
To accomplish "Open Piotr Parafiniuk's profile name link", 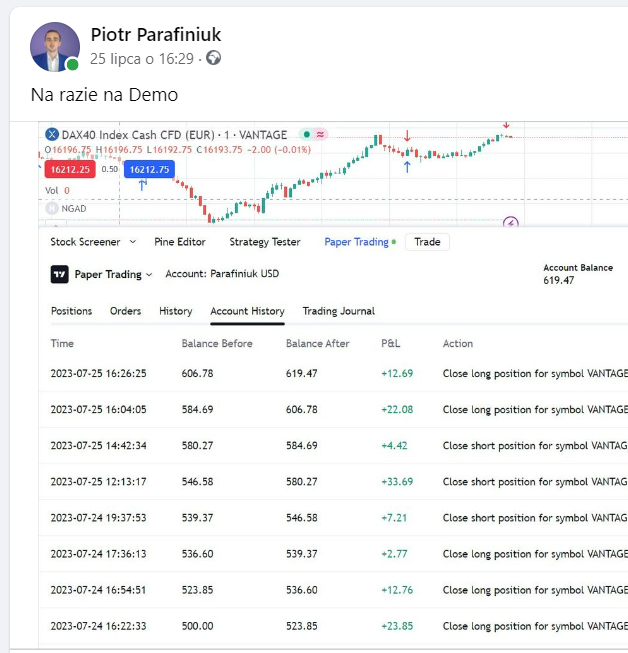I will [155, 36].
